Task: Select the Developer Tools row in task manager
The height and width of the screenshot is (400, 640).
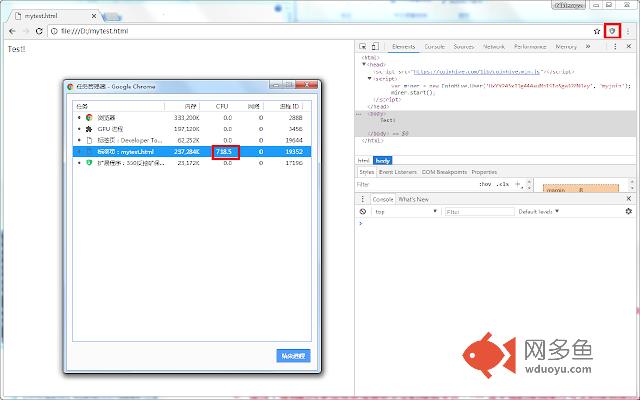Action: (x=192, y=140)
